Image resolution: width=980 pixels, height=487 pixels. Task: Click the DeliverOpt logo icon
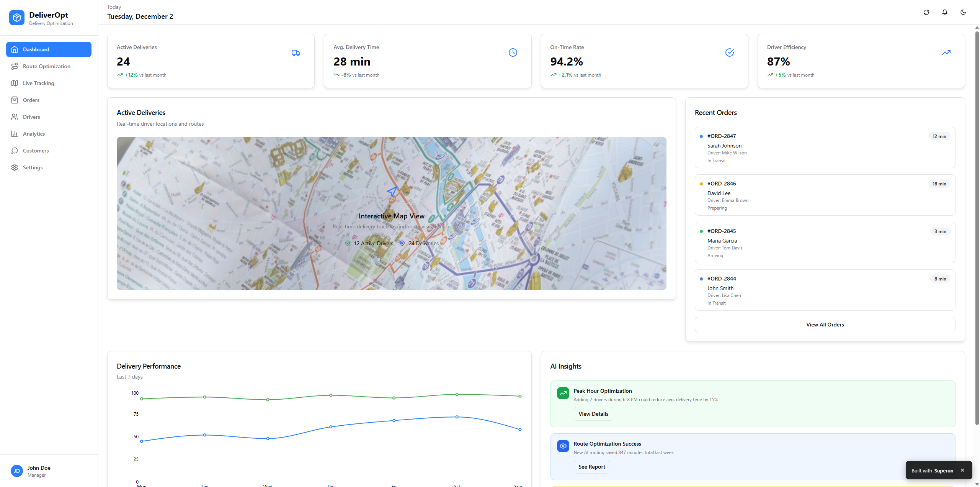click(16, 18)
